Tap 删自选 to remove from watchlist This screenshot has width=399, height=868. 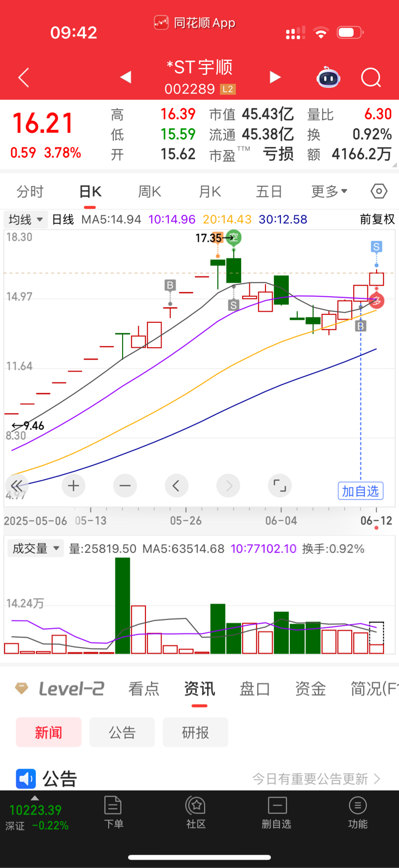277,812
